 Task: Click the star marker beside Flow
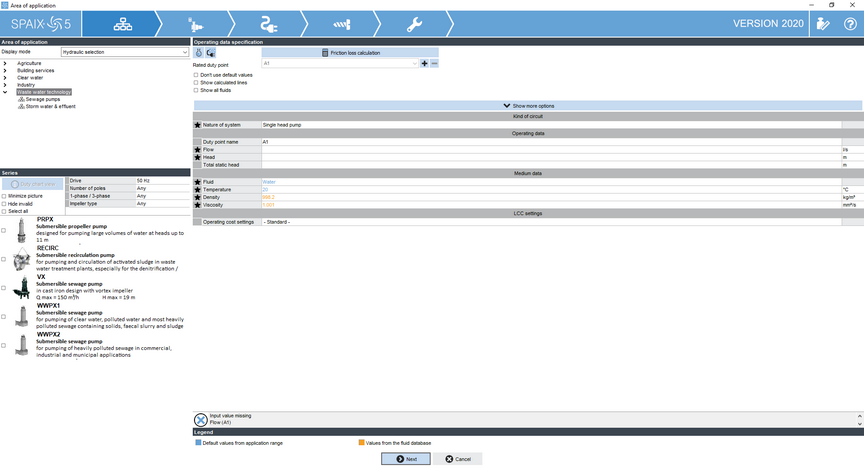[197, 149]
